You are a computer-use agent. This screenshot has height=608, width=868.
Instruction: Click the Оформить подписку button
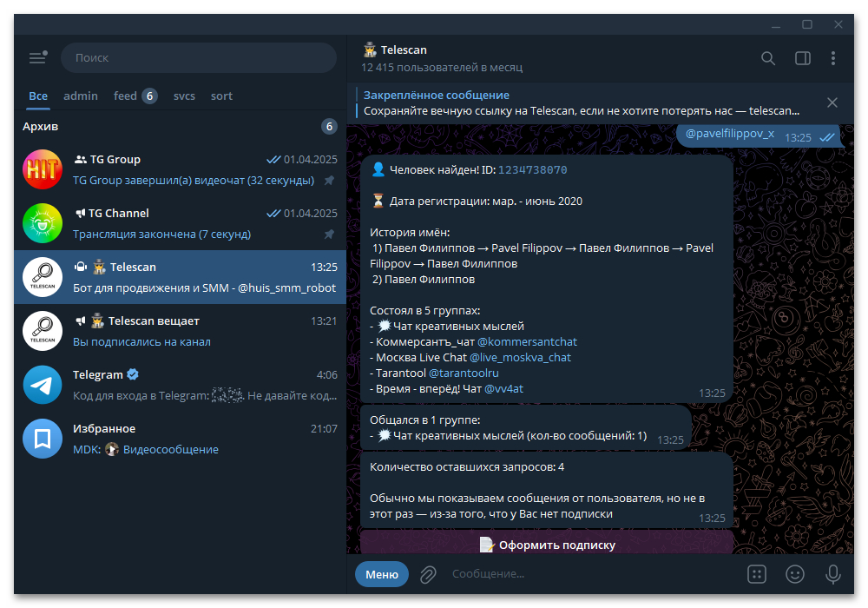(547, 543)
